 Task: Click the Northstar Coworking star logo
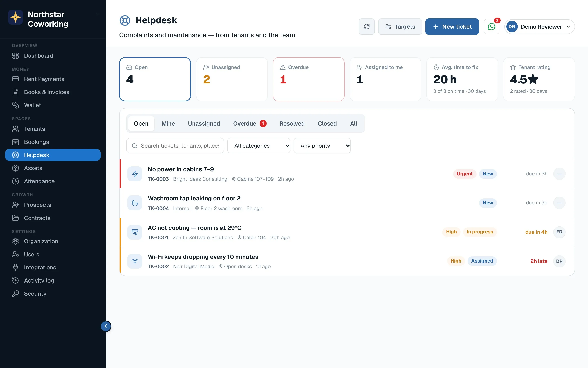click(x=16, y=17)
